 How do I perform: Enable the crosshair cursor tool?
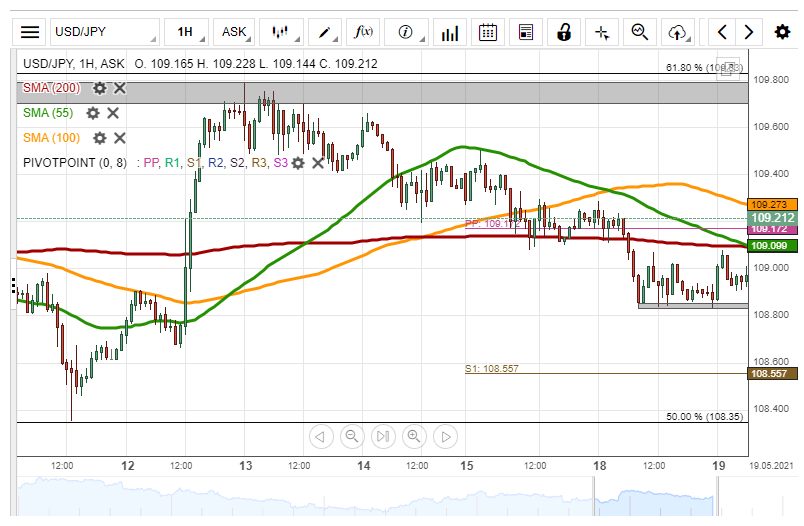602,32
